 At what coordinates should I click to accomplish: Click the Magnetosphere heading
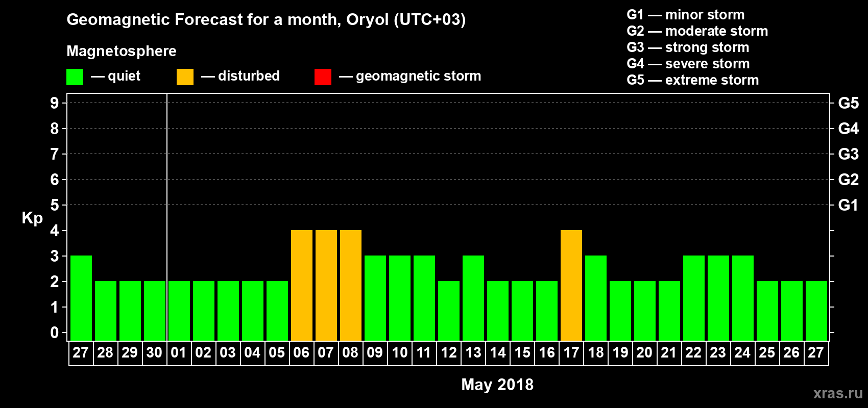[x=122, y=51]
